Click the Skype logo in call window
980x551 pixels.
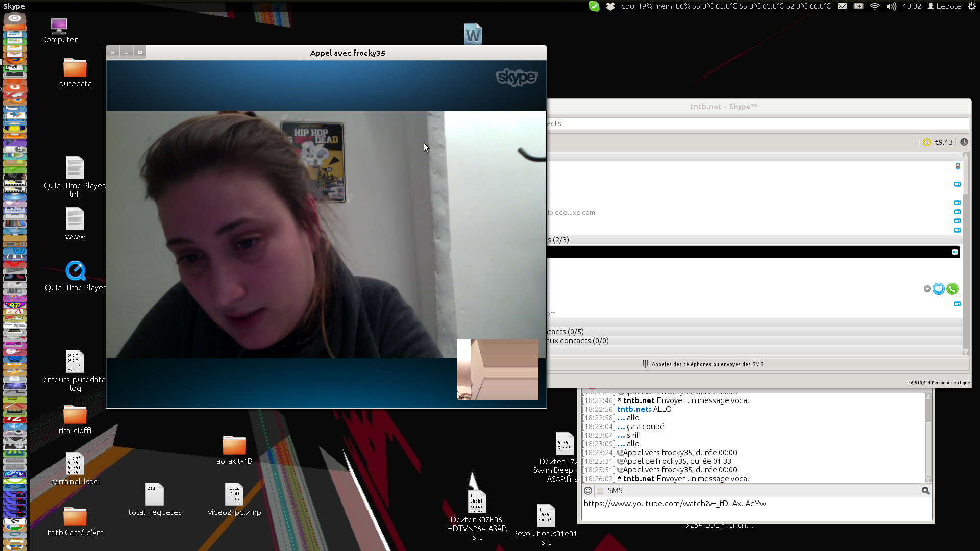click(x=516, y=77)
